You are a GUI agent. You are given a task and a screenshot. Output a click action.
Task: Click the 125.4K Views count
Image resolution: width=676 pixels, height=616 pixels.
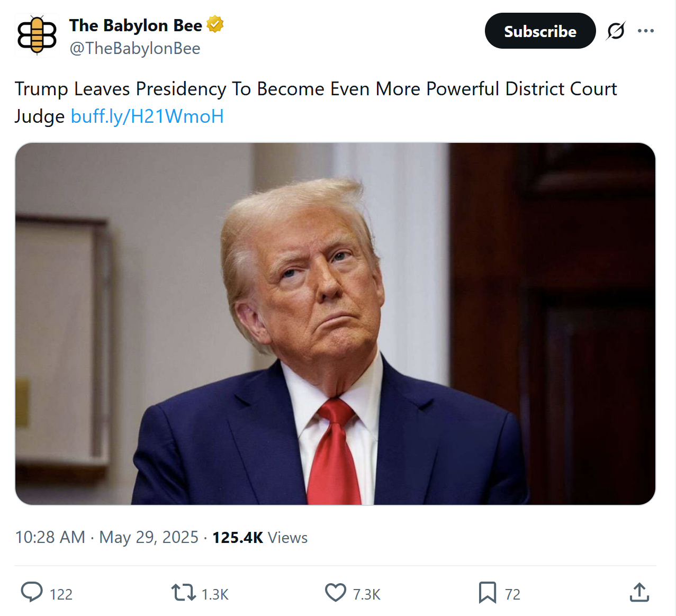(259, 538)
